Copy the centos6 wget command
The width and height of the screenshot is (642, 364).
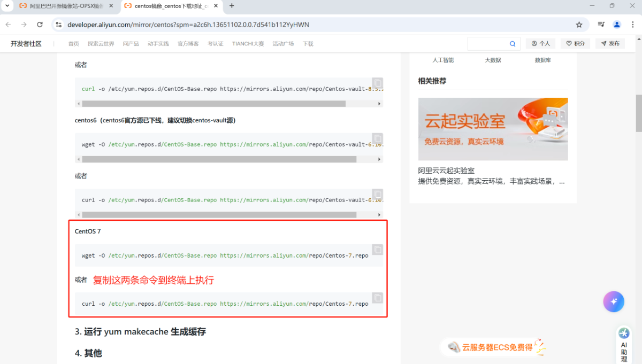[x=377, y=138]
